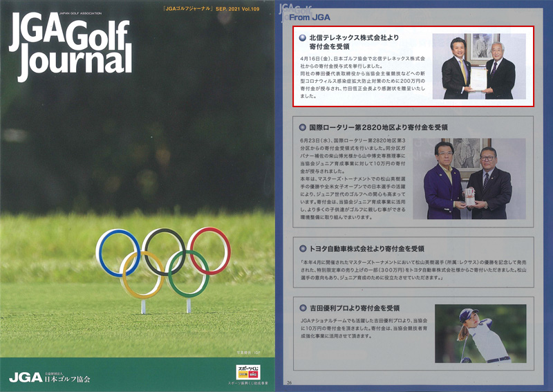Image resolution: width=553 pixels, height=392 pixels.
Task: Click the paragraph starting '6月23日(水)'
Action: pos(353,178)
